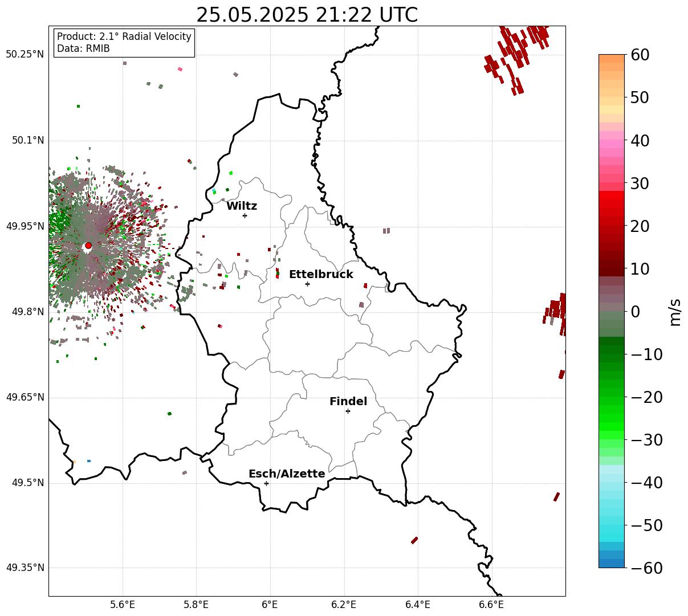The height and width of the screenshot is (616, 688).
Task: Click the 50.25°N latitude label
Action: click(25, 55)
